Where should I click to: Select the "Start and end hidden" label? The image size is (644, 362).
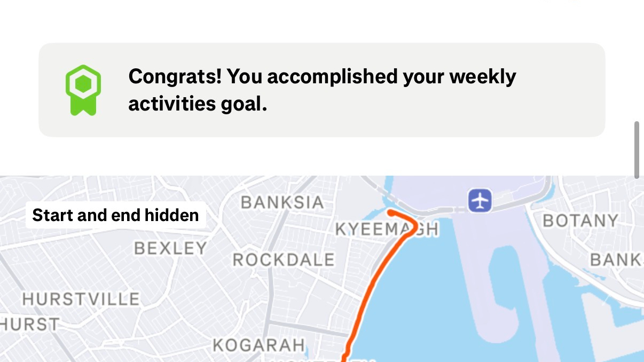tap(115, 215)
